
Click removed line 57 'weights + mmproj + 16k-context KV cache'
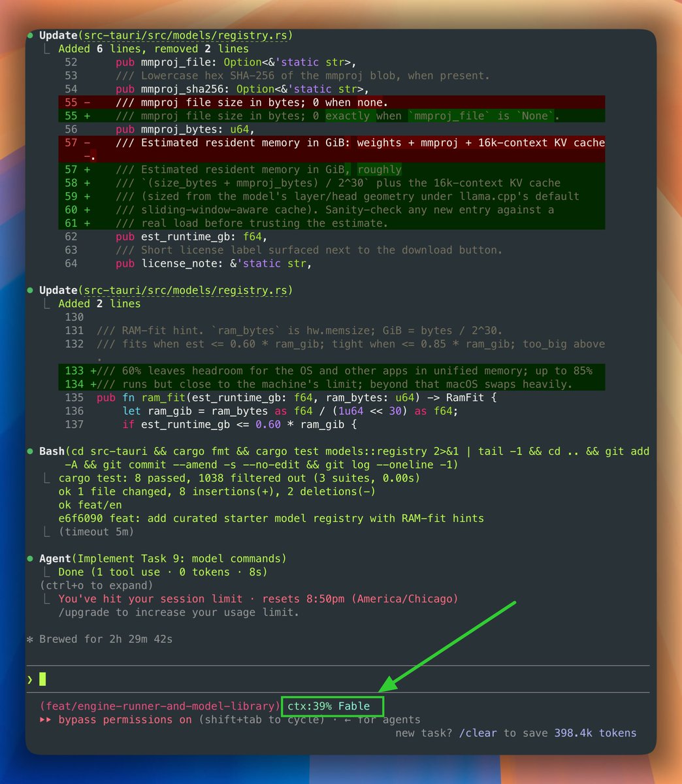point(331,149)
